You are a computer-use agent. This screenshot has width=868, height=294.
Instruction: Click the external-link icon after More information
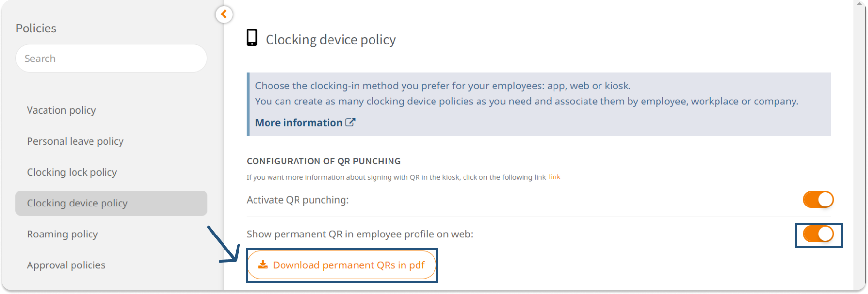pos(350,122)
